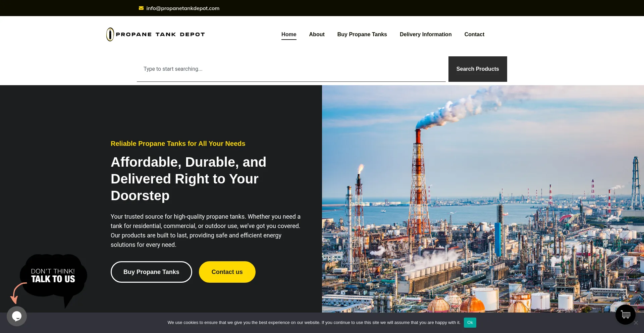Image resolution: width=644 pixels, height=333 pixels.
Task: Click the yellow Contact us button
Action: click(x=227, y=272)
